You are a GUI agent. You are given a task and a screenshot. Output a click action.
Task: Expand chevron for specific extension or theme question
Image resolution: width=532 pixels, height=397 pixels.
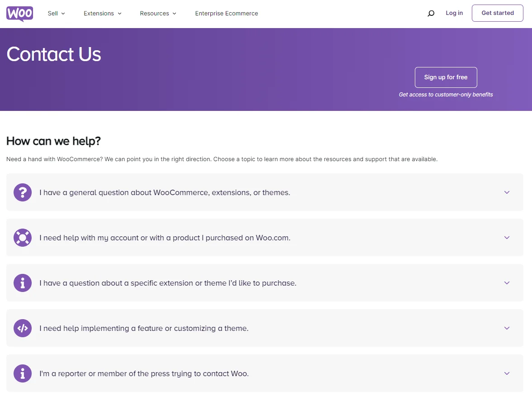tap(507, 283)
